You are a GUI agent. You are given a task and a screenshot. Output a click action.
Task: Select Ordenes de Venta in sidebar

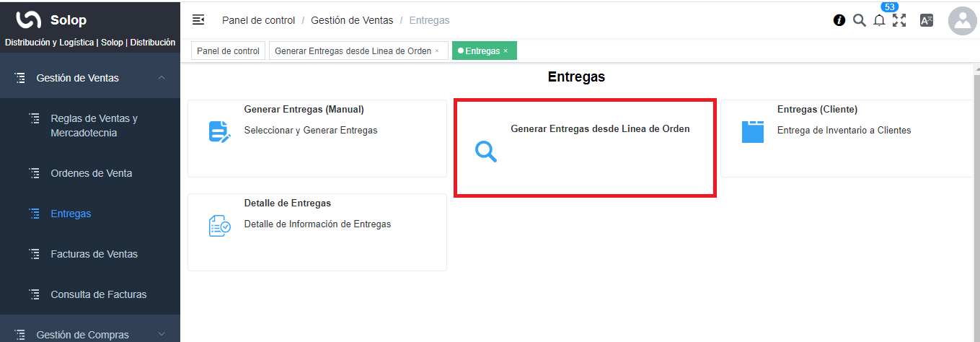[x=91, y=173]
